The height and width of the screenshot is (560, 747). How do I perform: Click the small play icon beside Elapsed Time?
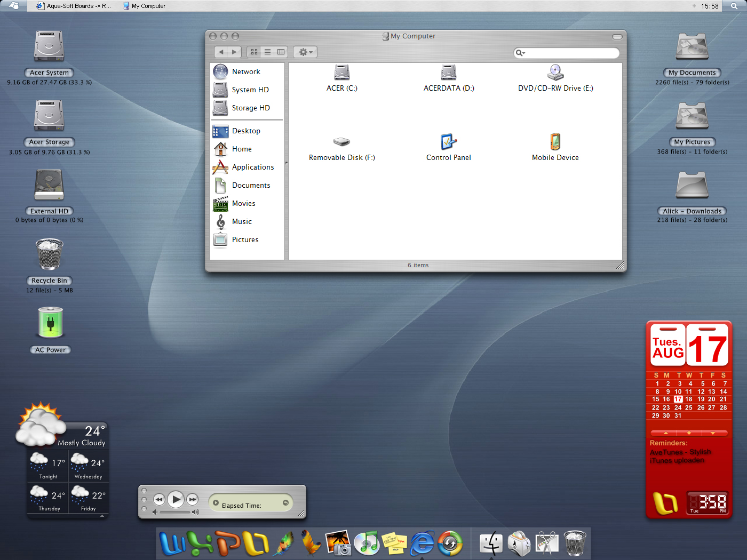point(216,502)
